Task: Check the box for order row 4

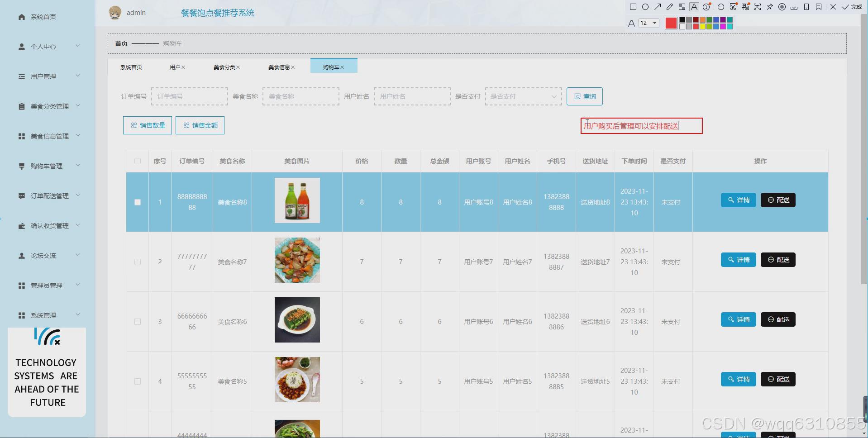Action: (138, 381)
